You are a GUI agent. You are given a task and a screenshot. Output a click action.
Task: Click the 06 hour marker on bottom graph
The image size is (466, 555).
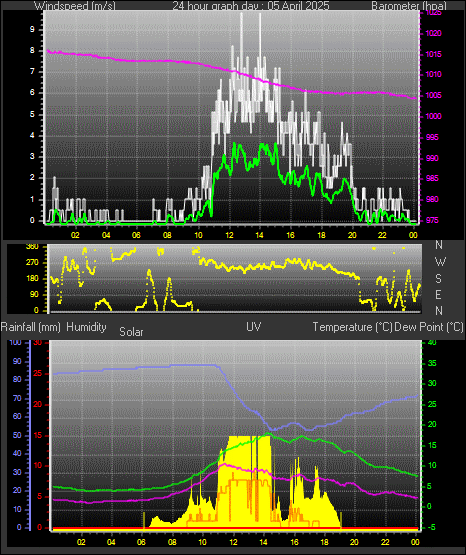coord(142,542)
